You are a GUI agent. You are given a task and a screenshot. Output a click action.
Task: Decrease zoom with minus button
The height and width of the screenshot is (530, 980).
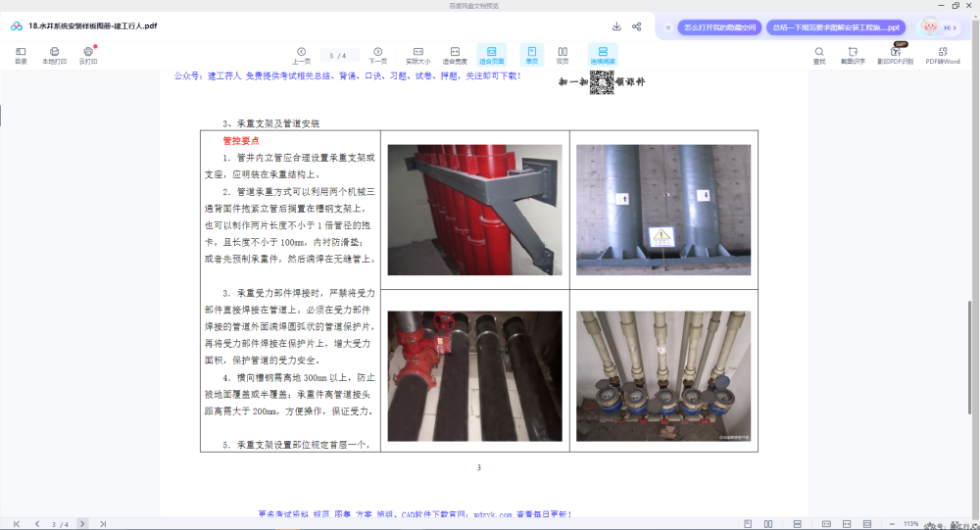(x=892, y=524)
